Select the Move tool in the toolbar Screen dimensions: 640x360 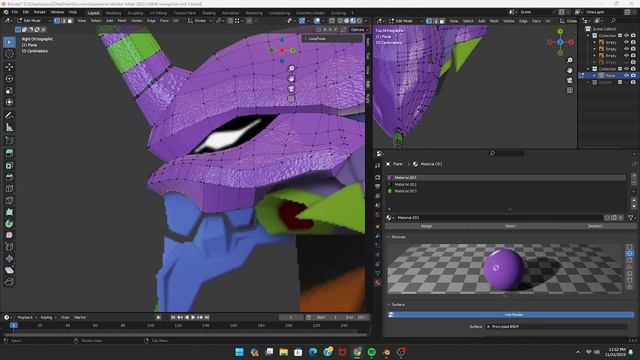pos(9,67)
